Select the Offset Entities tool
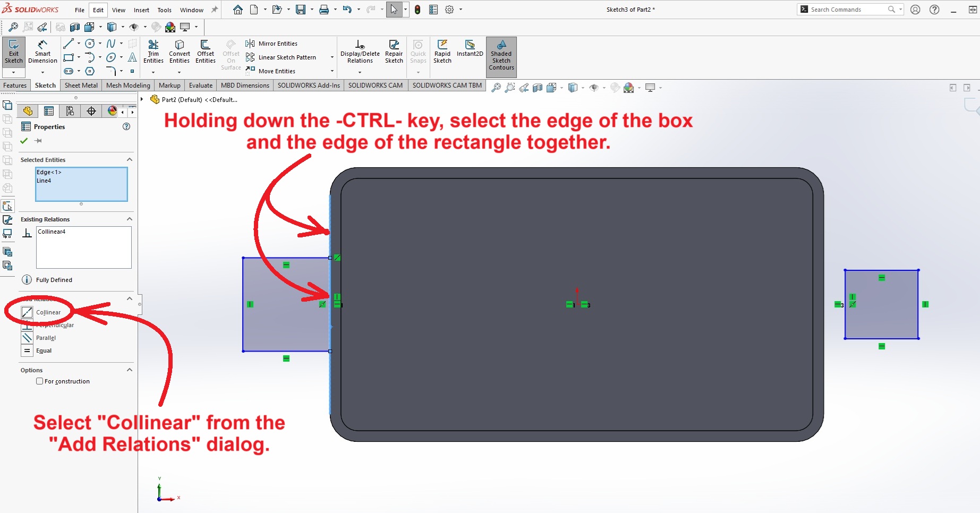This screenshot has width=980, height=513. pyautogui.click(x=205, y=52)
